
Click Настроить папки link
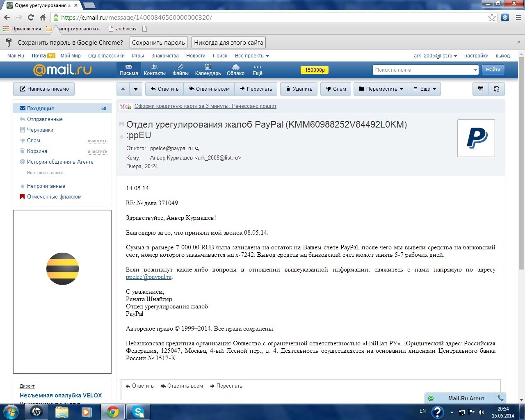(x=45, y=173)
